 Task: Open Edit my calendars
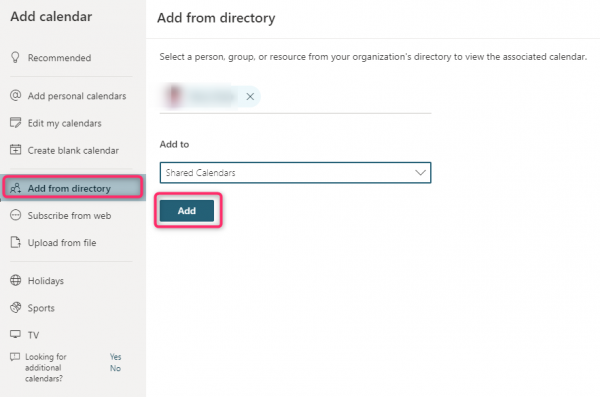[x=65, y=123]
